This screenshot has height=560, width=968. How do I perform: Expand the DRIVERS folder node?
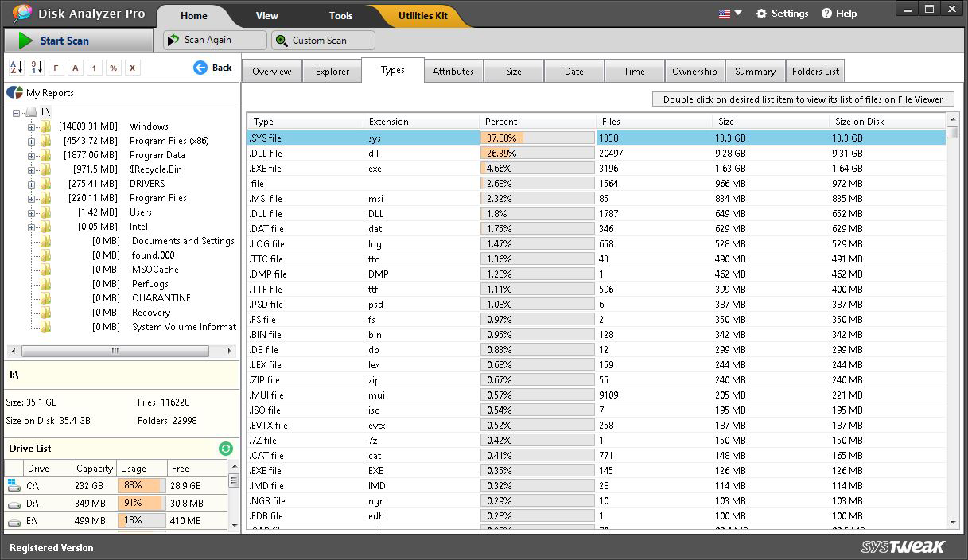[32, 184]
